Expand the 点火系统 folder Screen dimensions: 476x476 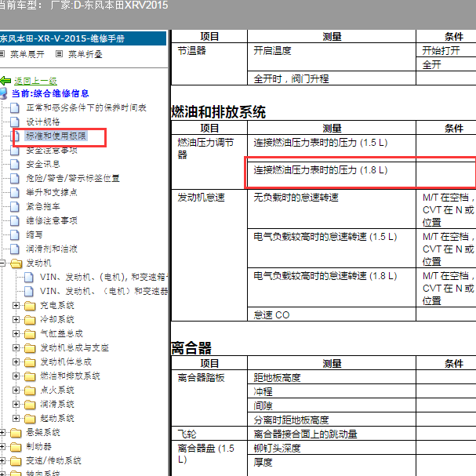tap(16, 390)
